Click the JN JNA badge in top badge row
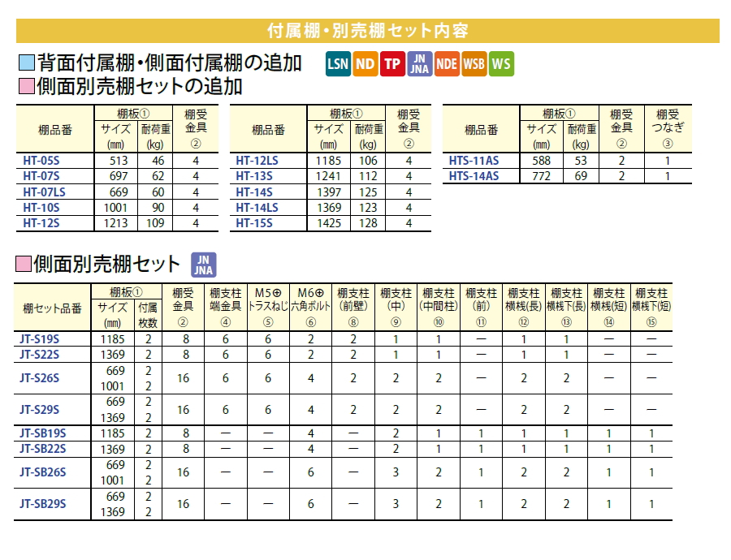Image resolution: width=731 pixels, height=560 pixels. (x=419, y=63)
